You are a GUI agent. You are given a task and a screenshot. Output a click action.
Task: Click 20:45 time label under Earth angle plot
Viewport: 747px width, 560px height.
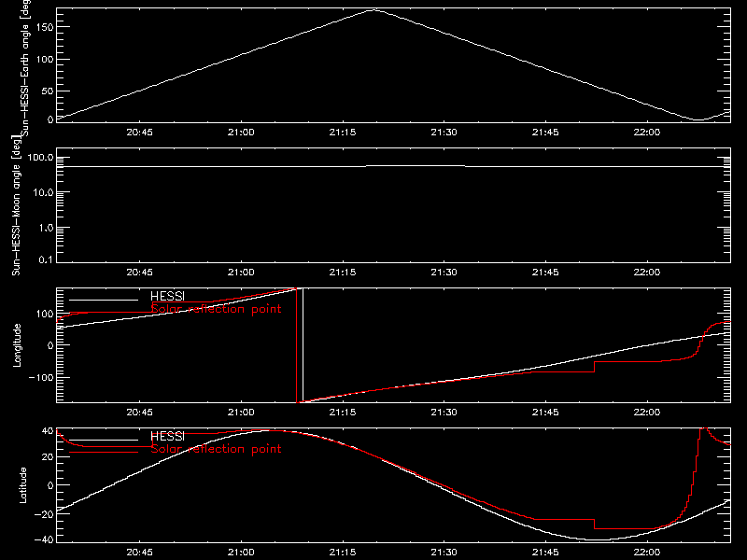139,133
